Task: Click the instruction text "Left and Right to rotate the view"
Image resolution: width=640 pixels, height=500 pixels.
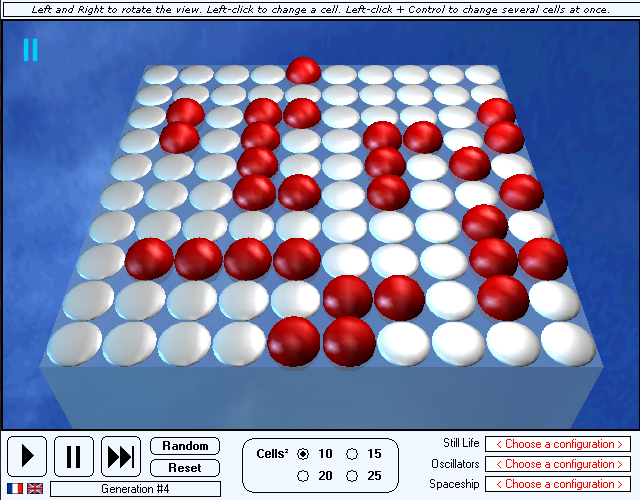Action: coord(118,10)
